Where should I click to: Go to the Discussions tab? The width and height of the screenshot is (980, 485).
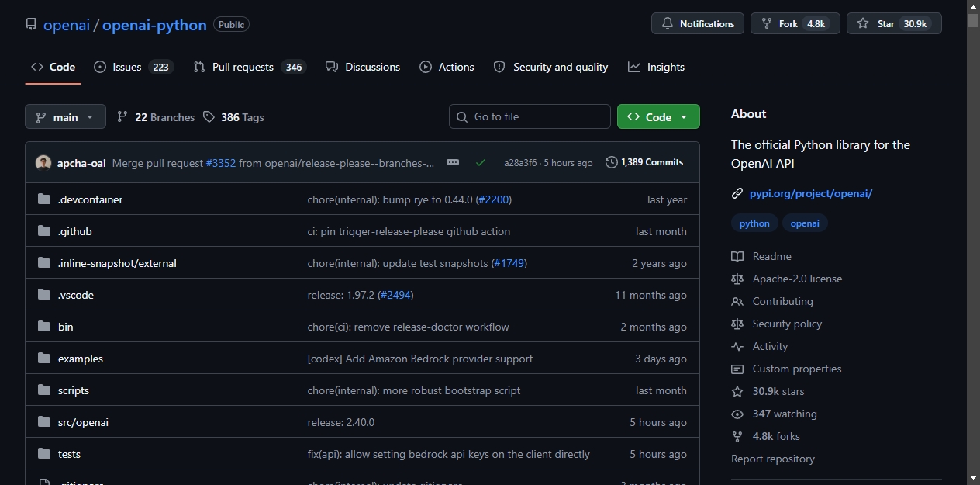coord(363,67)
